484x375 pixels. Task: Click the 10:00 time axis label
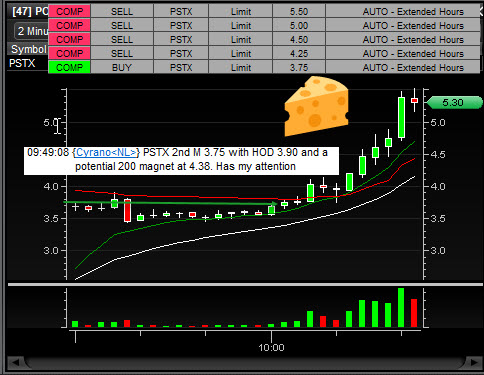(x=271, y=348)
